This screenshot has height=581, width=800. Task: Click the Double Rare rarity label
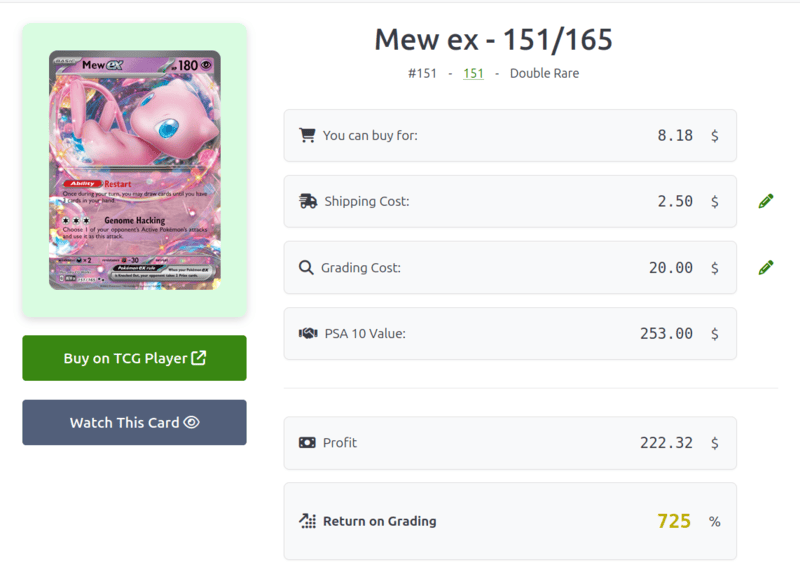pos(544,73)
